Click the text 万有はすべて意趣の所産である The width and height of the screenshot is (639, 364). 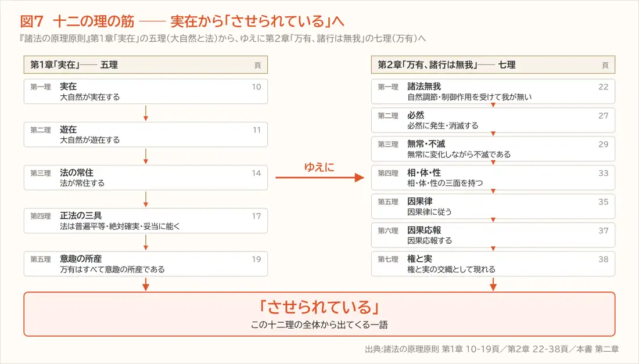[112, 269]
